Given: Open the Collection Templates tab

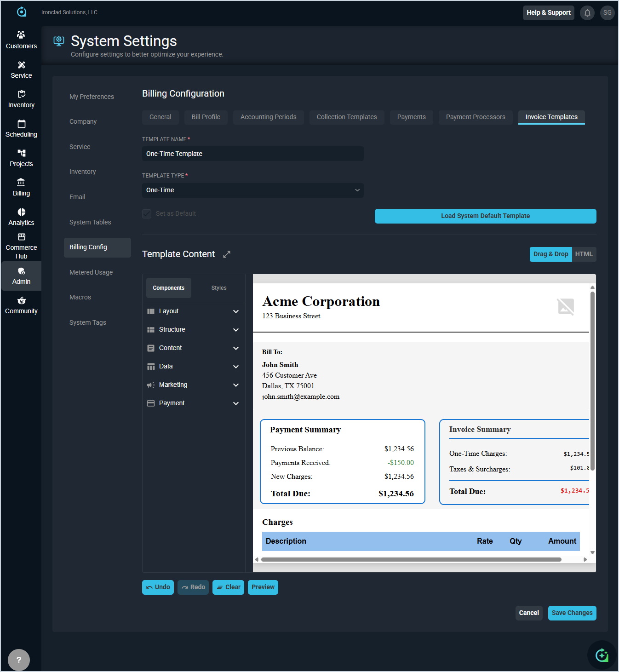Looking at the screenshot, I should tap(347, 117).
